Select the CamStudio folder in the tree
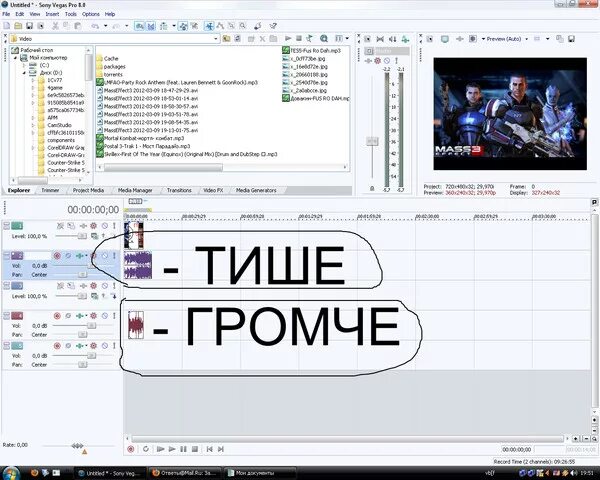 coord(59,125)
